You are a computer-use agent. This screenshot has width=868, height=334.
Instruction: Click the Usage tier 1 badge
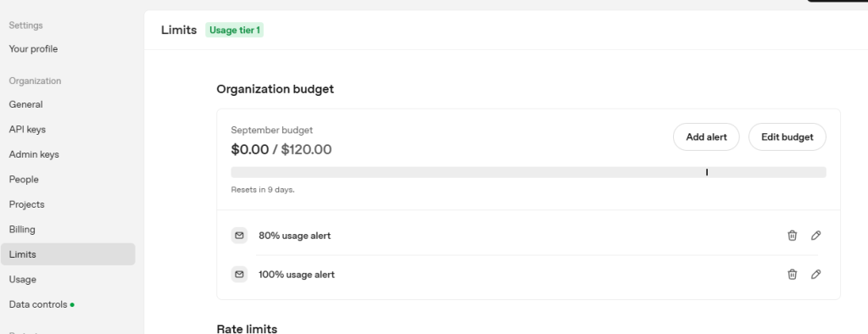[x=234, y=30]
